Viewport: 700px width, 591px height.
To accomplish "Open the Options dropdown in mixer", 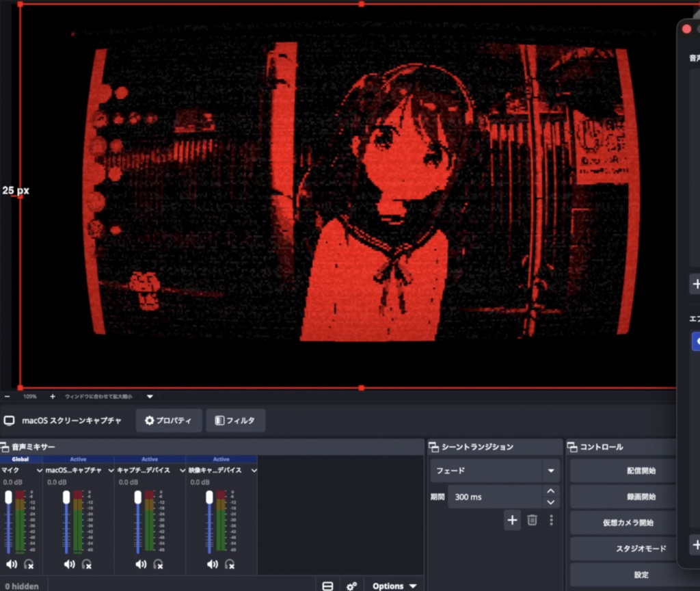I will click(x=394, y=586).
